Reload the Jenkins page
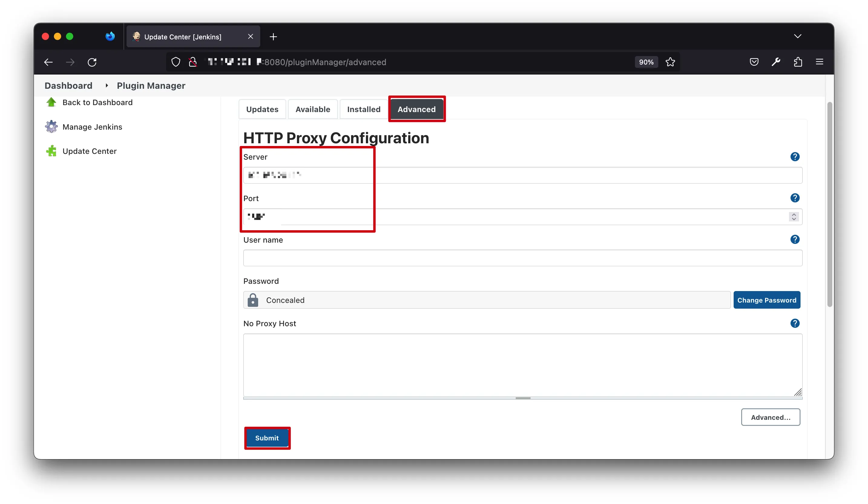 [x=92, y=62]
